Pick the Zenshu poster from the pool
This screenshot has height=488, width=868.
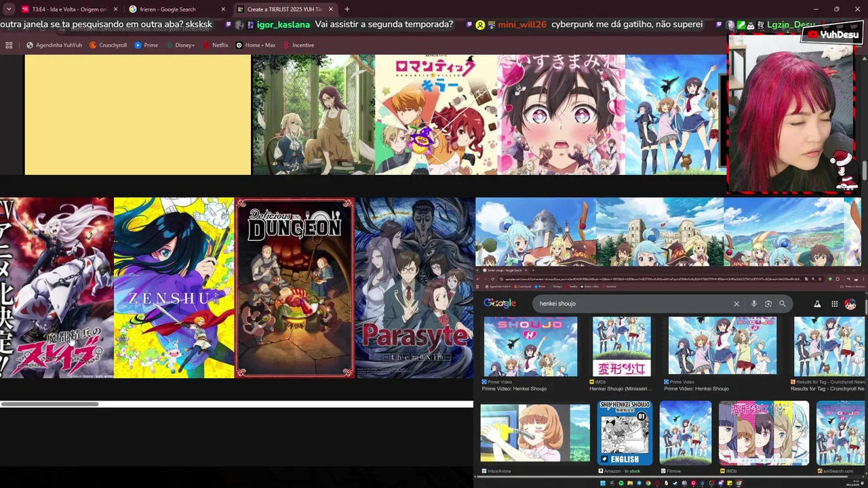[x=174, y=287]
